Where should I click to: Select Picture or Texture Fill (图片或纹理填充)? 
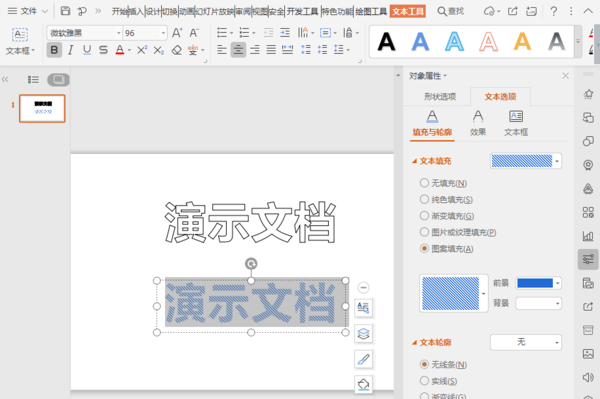[x=424, y=232]
